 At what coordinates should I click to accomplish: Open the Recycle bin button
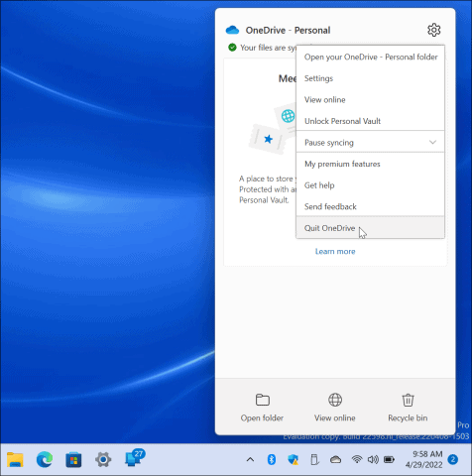pyautogui.click(x=408, y=408)
